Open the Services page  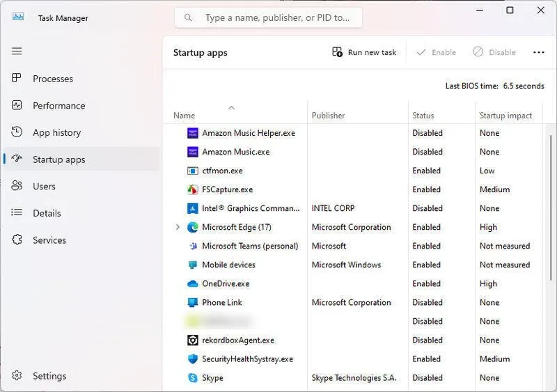coord(81,240)
